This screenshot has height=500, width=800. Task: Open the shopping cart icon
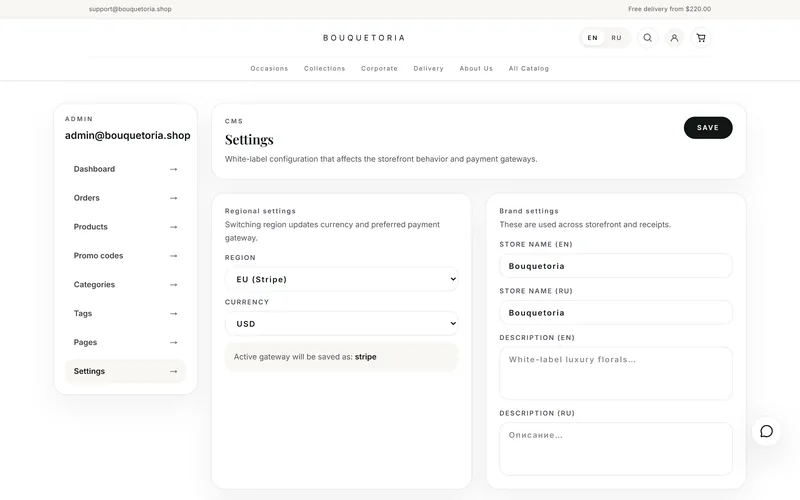[701, 38]
